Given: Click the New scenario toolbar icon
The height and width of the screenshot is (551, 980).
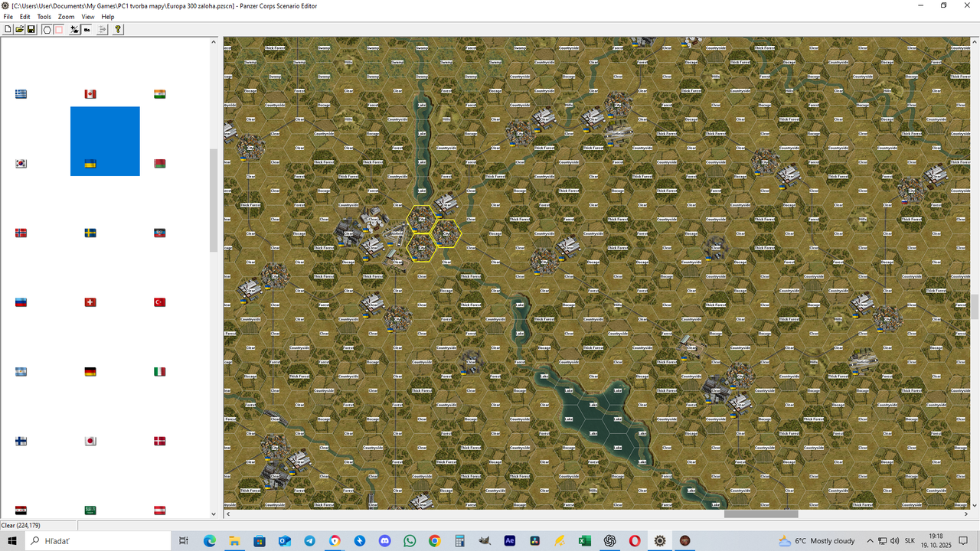Looking at the screenshot, I should click(8, 29).
